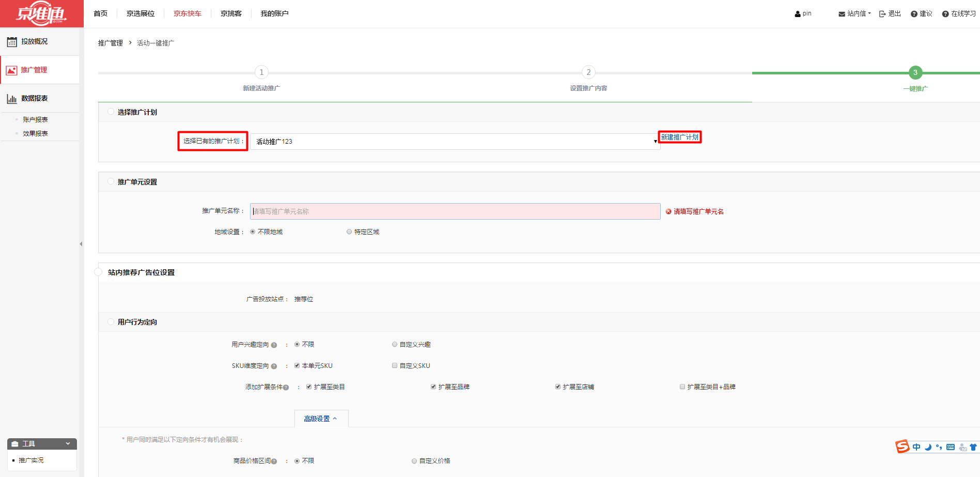This screenshot has width=980, height=477.
Task: Click the 投放概况 calendar icon in sidebar
Action: tap(11, 42)
